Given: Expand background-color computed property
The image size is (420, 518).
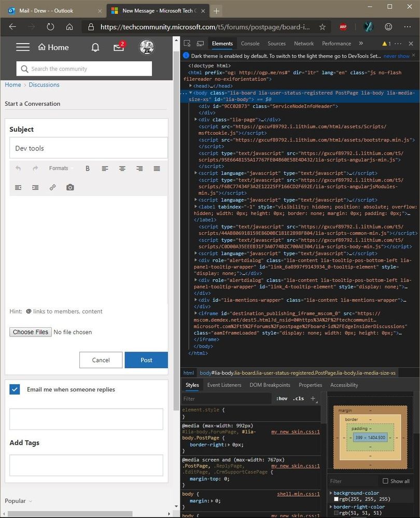Looking at the screenshot, I should [x=331, y=493].
